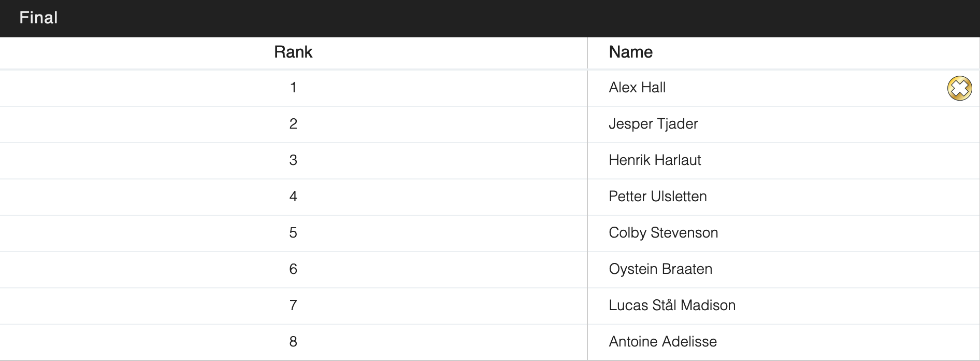Viewport: 980px width, 361px height.
Task: Select the Alex Hall name cell
Action: (x=637, y=88)
